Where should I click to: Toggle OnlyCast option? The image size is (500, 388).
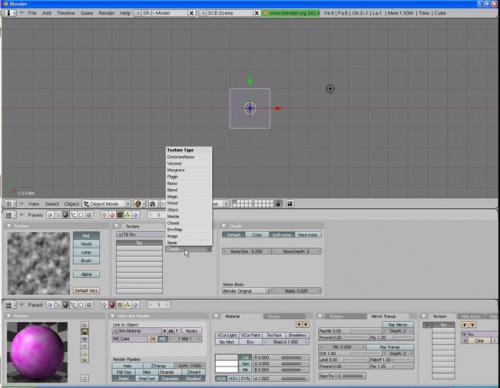[147, 378]
